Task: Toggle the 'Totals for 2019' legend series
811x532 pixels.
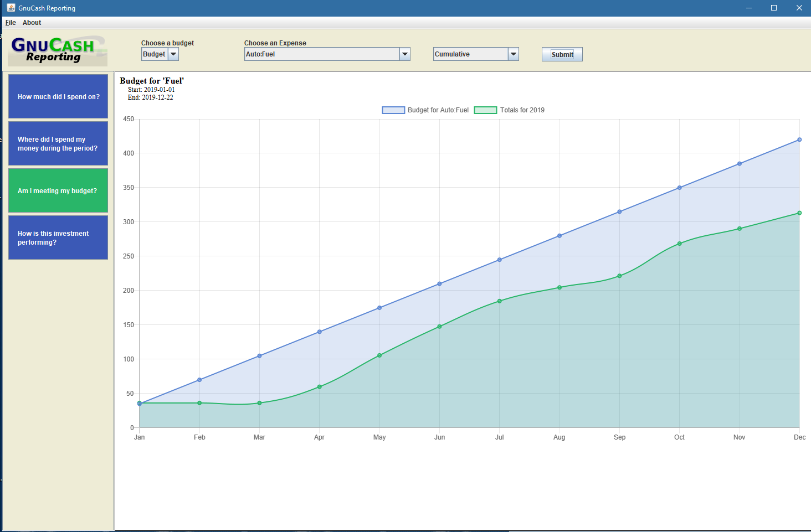Action: point(522,110)
